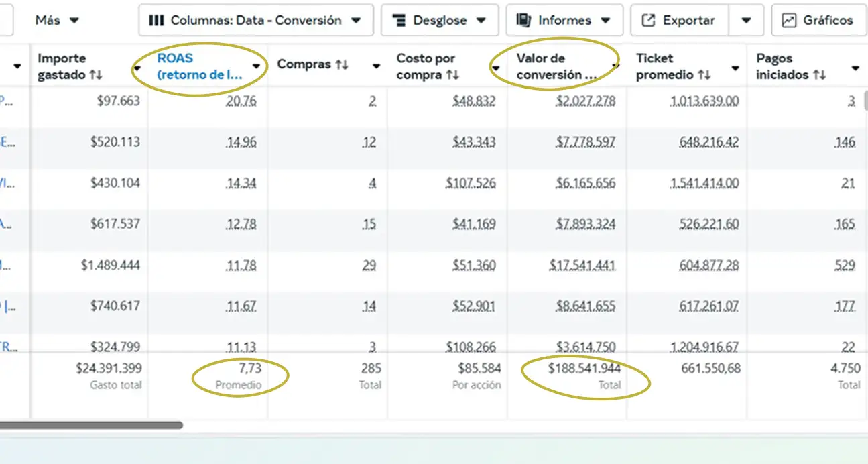This screenshot has width=868, height=464.
Task: Click the Valor de conversión column header
Action: pos(556,66)
